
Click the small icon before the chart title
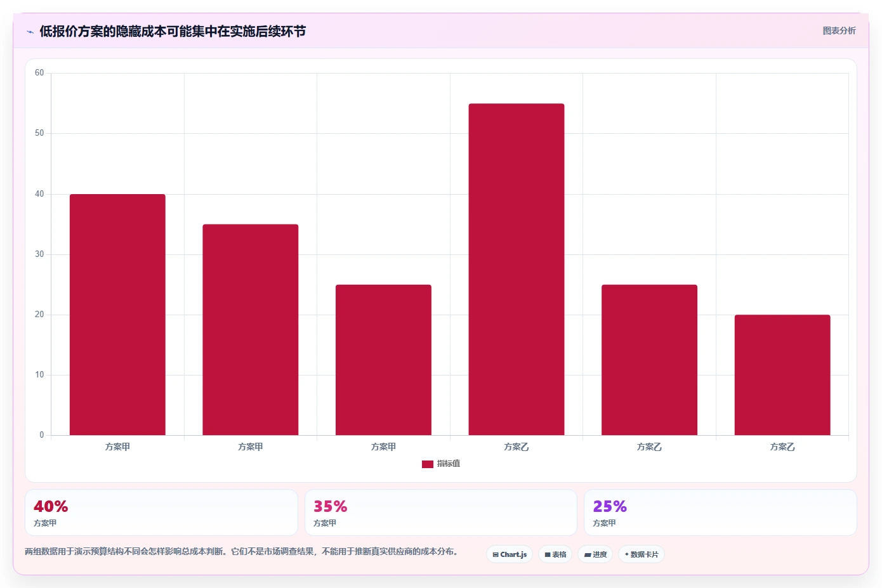[x=30, y=32]
